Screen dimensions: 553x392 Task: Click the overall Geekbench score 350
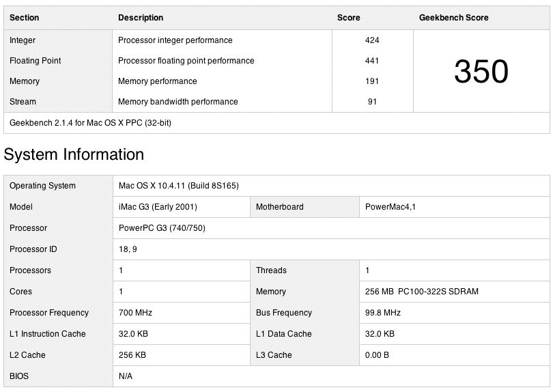coord(481,71)
